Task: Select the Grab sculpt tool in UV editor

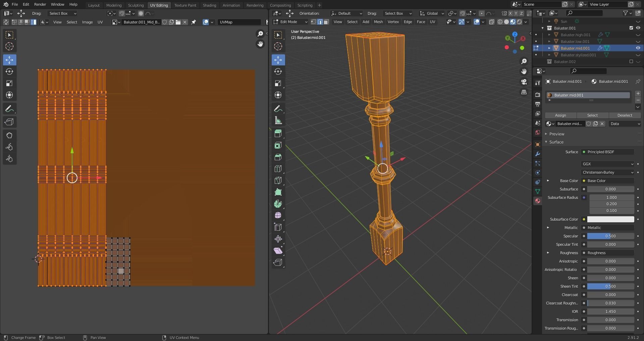Action: click(x=9, y=135)
